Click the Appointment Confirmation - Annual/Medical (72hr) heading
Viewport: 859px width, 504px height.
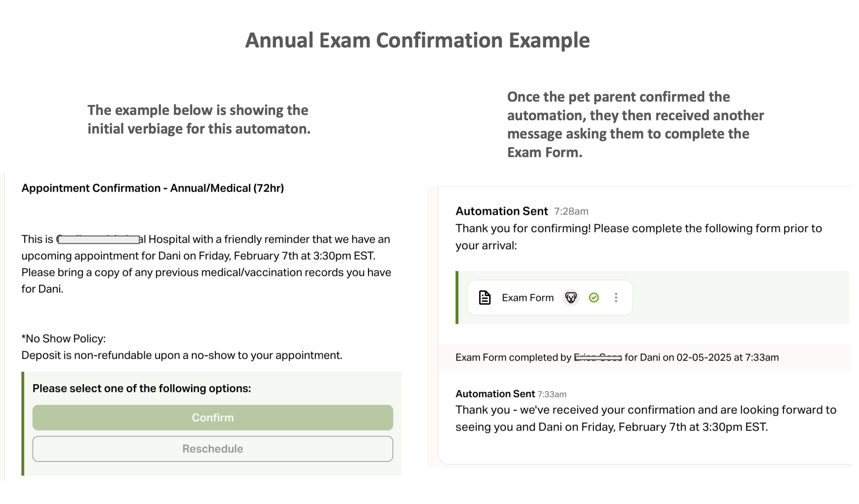[153, 188]
